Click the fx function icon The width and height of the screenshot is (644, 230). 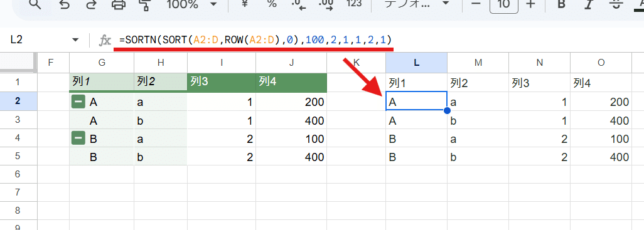point(105,40)
